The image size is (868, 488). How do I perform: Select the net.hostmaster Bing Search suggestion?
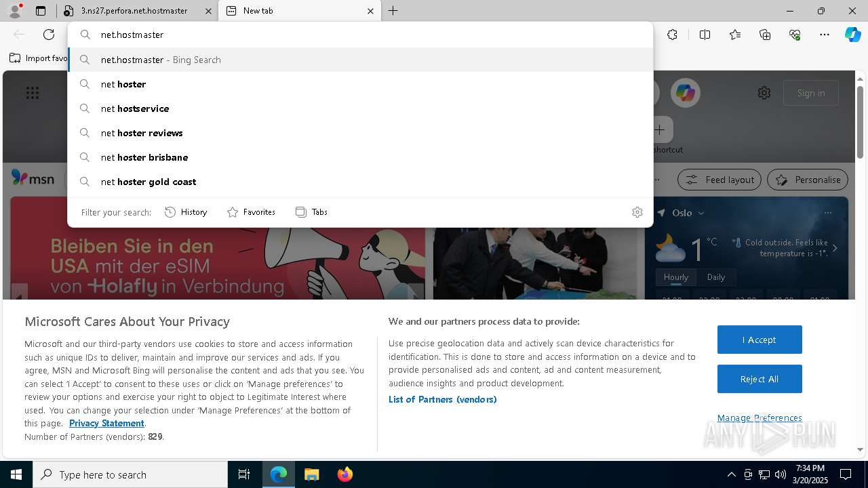360,60
